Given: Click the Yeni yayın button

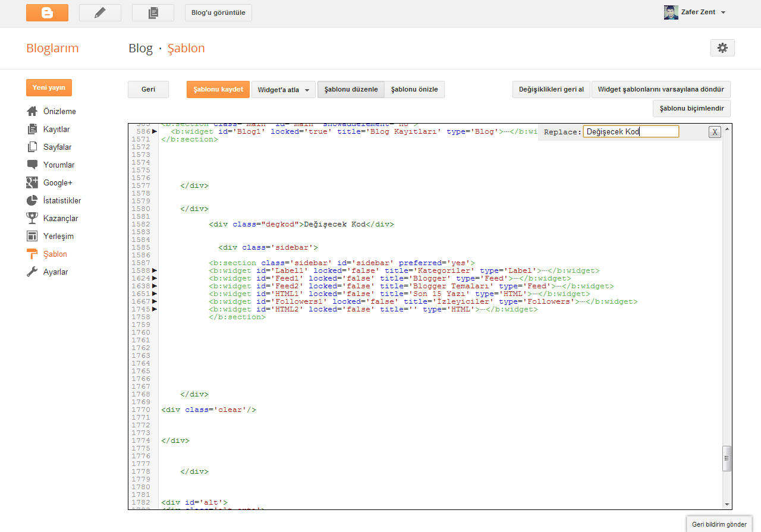Looking at the screenshot, I should (49, 87).
